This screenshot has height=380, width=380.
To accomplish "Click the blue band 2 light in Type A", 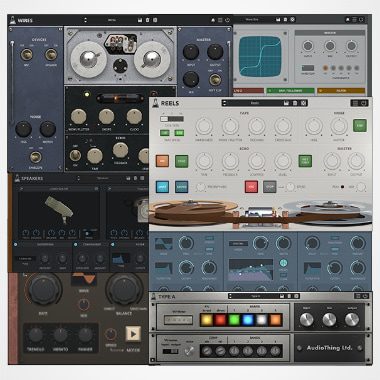I will point(248,320).
